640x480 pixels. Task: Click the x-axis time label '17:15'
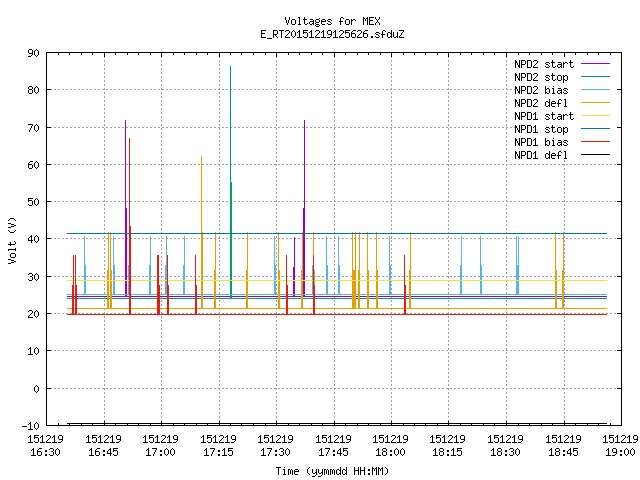point(218,452)
